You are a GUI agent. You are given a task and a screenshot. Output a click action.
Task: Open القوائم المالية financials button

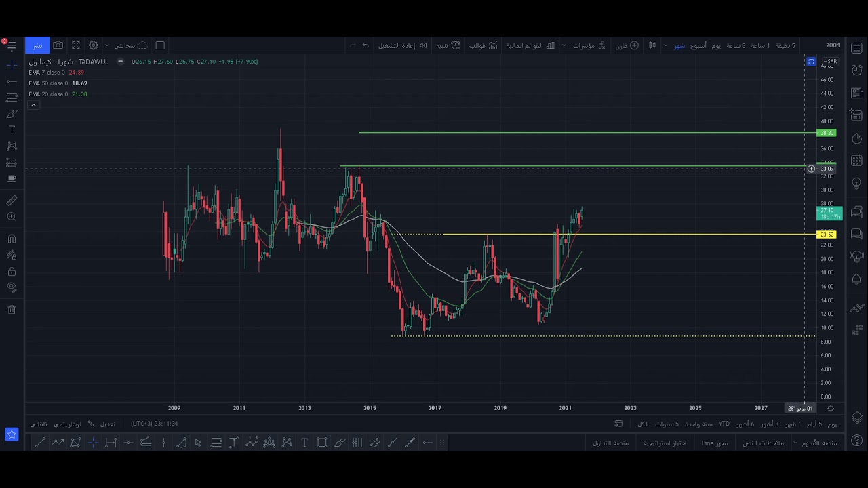pyautogui.click(x=530, y=45)
